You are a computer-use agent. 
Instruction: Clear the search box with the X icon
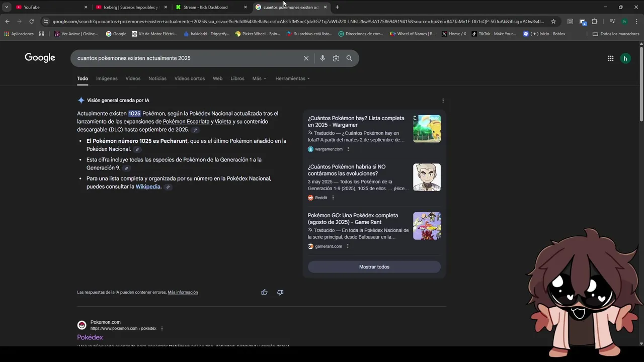click(306, 58)
